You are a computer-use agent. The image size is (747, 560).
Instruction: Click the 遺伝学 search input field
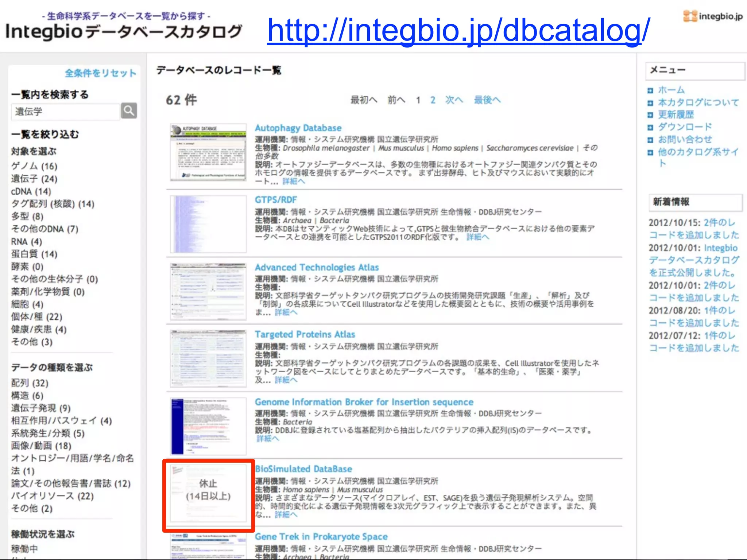click(66, 112)
